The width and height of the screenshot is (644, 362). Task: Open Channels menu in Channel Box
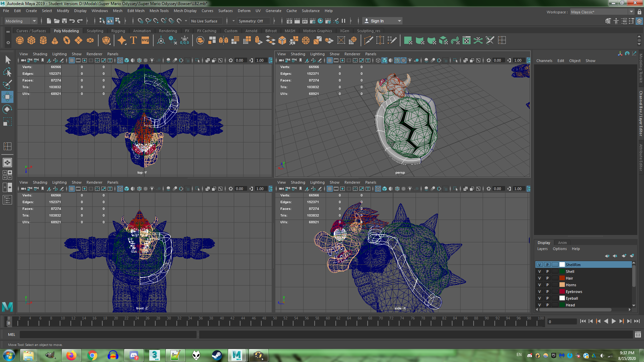544,61
